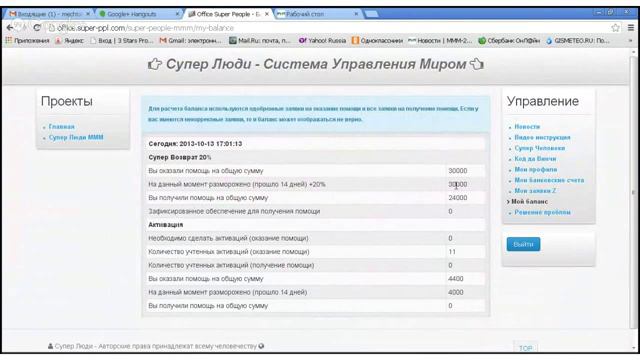
Task: Click the Зафиксированное обеспечение row label
Action: point(234,211)
